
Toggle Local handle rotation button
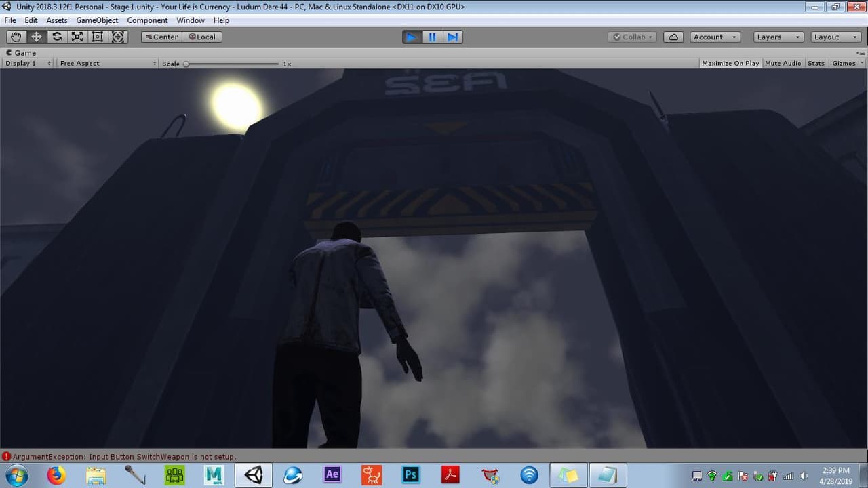click(202, 37)
